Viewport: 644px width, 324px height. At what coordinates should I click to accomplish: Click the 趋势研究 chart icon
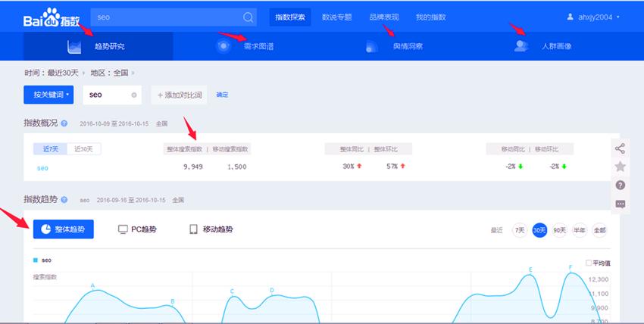click(x=74, y=46)
